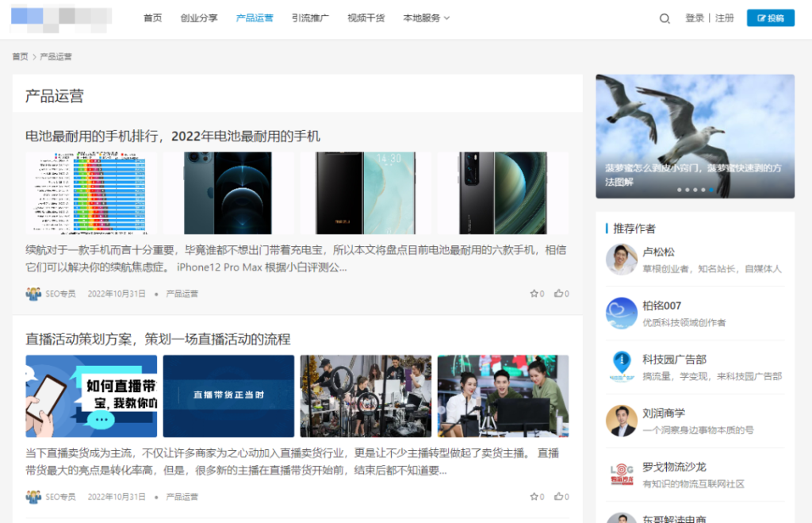Switch to the 视频干货 menu item
Image resolution: width=812 pixels, height=523 pixels.
(x=365, y=17)
